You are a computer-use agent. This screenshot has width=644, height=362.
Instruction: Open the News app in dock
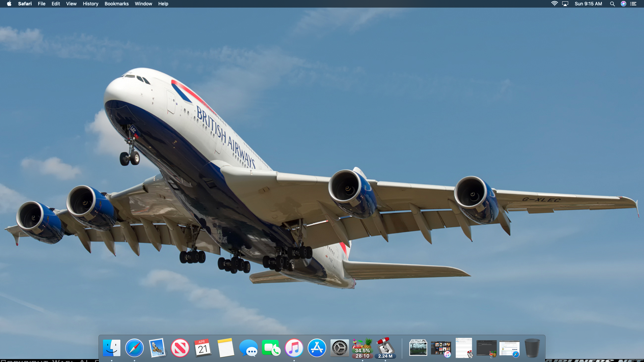click(180, 348)
